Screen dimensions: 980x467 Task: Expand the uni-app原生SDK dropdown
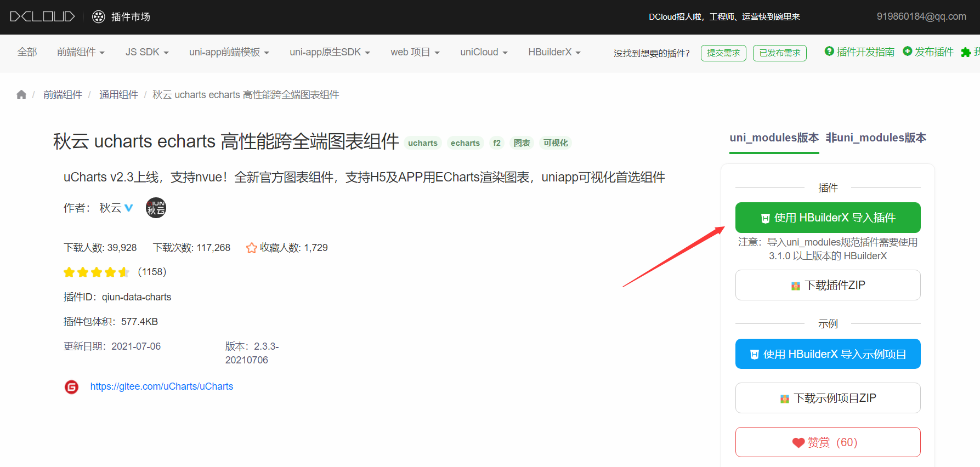[x=330, y=52]
